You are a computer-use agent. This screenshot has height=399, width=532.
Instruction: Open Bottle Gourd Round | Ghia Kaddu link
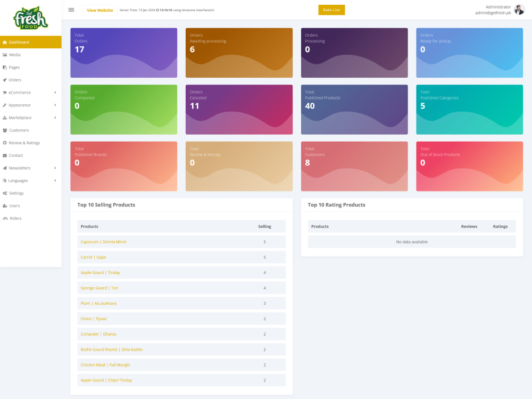tap(112, 350)
